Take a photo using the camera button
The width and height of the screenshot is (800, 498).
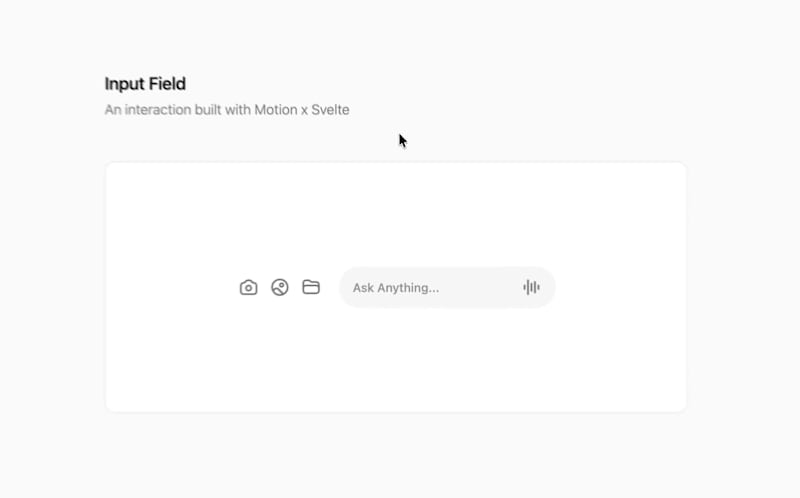248,288
